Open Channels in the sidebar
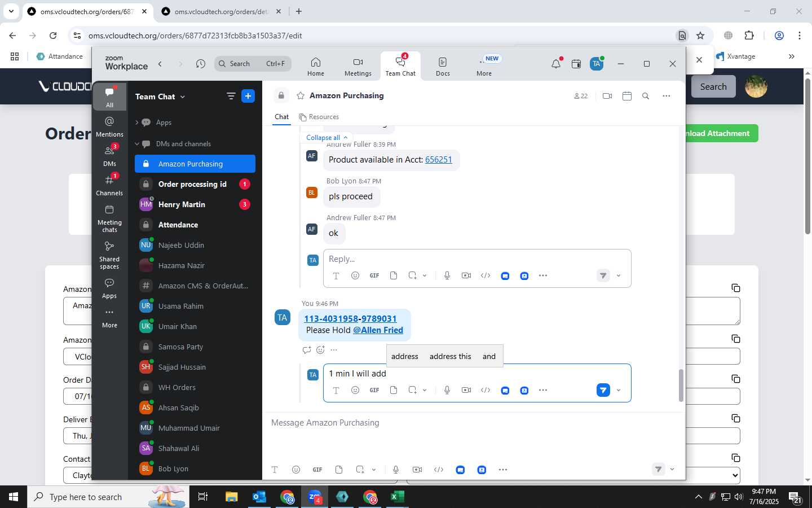The width and height of the screenshot is (812, 508). [109, 185]
